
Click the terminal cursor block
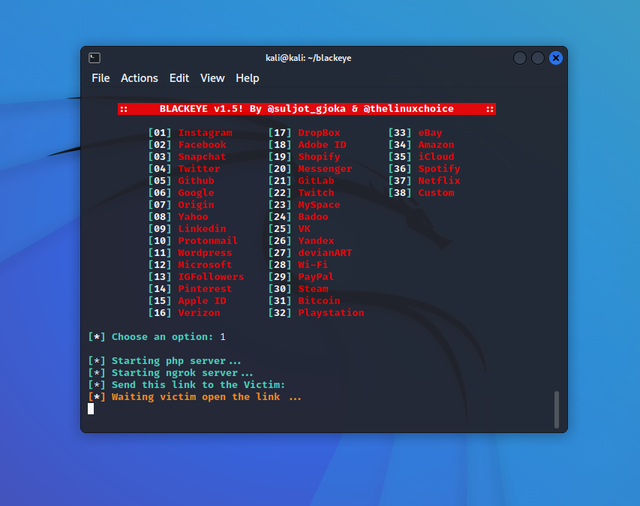coord(91,408)
